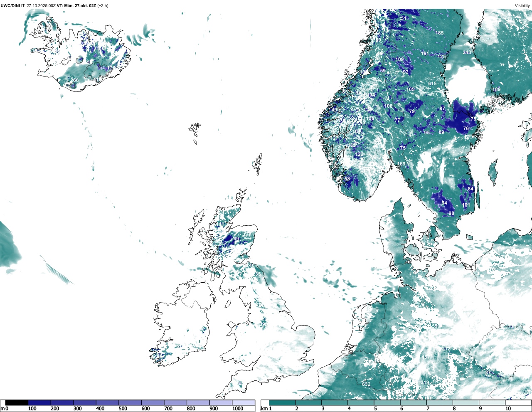The image size is (532, 412).
Task: Click the dark teal 1–2 km legend swatch
Action: tap(282, 402)
